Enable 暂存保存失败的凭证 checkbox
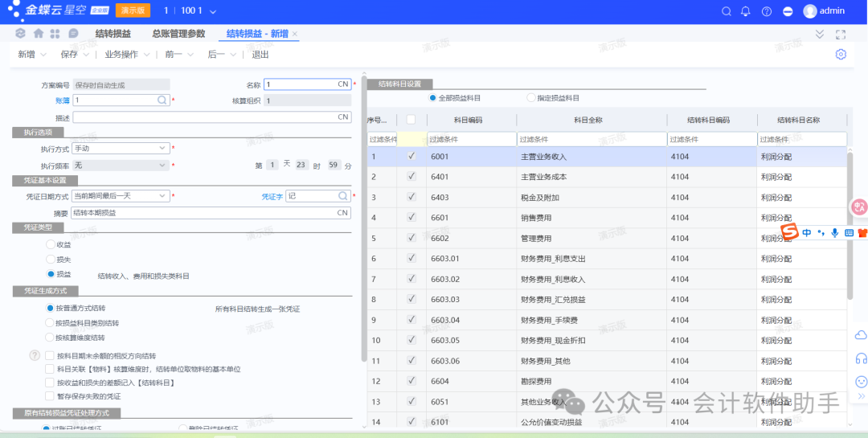This screenshot has width=868, height=438. point(50,396)
